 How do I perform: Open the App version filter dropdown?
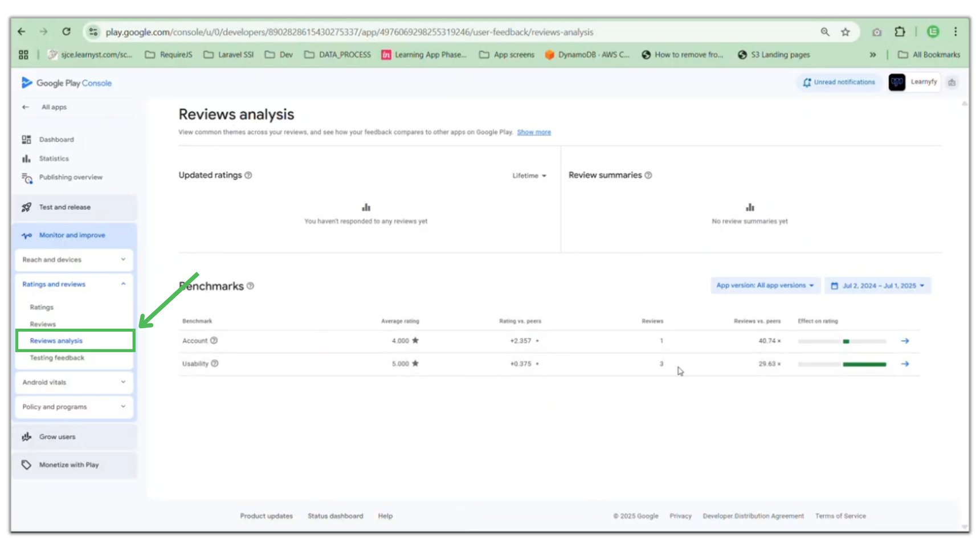click(765, 285)
